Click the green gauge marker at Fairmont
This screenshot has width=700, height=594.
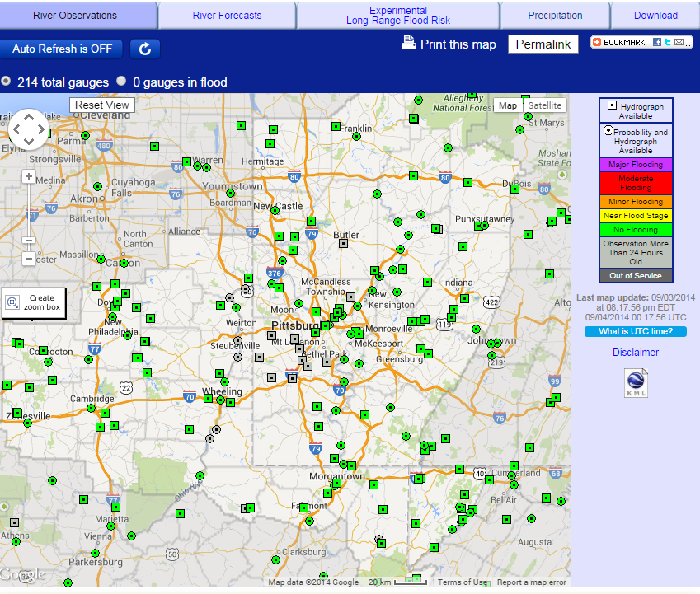coord(304,508)
